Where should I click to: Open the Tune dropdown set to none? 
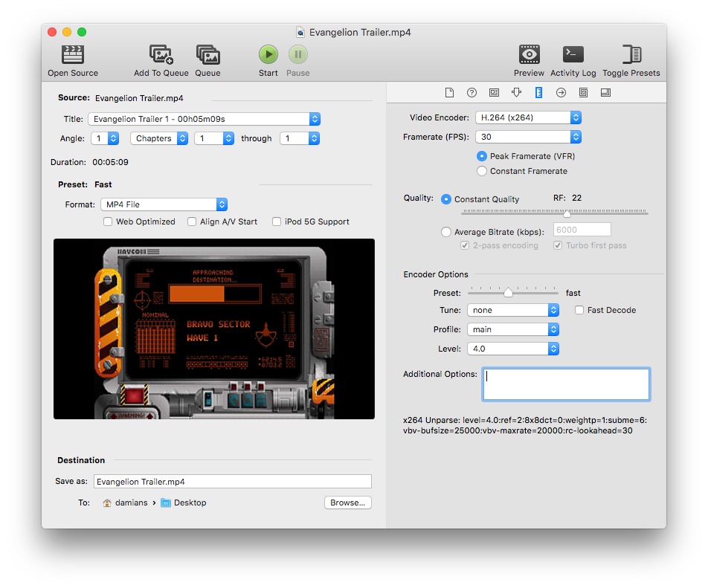coord(513,310)
